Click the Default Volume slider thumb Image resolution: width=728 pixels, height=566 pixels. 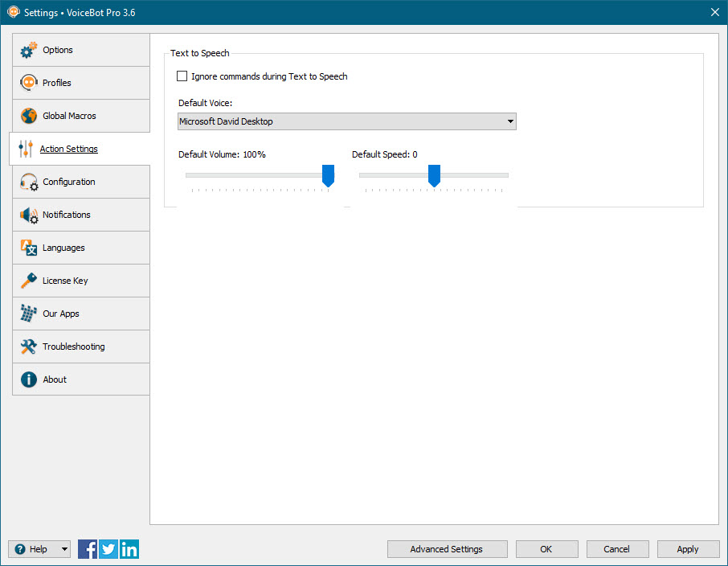[329, 175]
